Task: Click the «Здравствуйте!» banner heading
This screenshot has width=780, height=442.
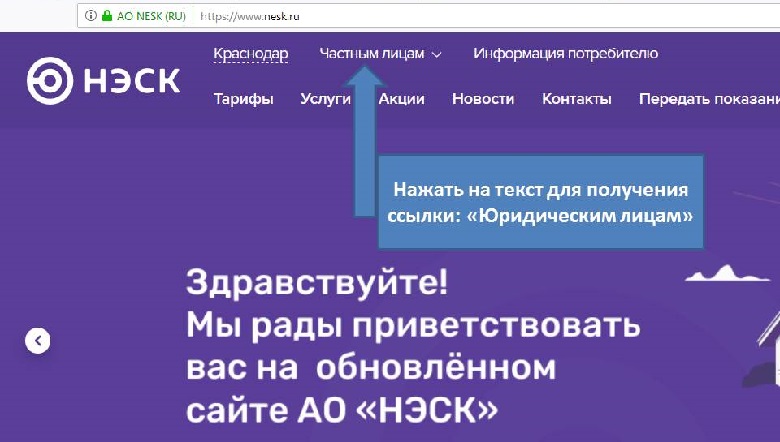Action: tap(317, 282)
